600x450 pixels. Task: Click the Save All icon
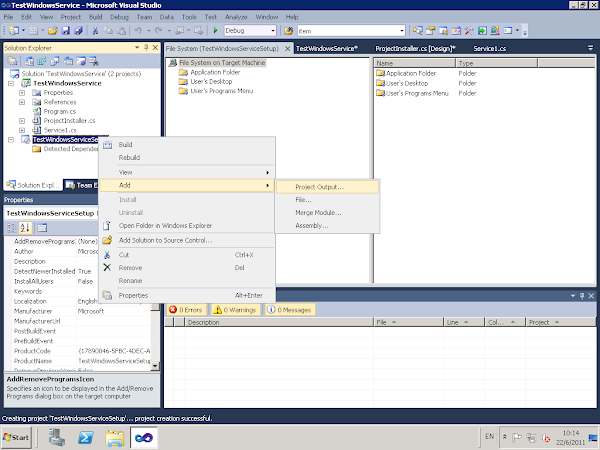click(x=78, y=31)
